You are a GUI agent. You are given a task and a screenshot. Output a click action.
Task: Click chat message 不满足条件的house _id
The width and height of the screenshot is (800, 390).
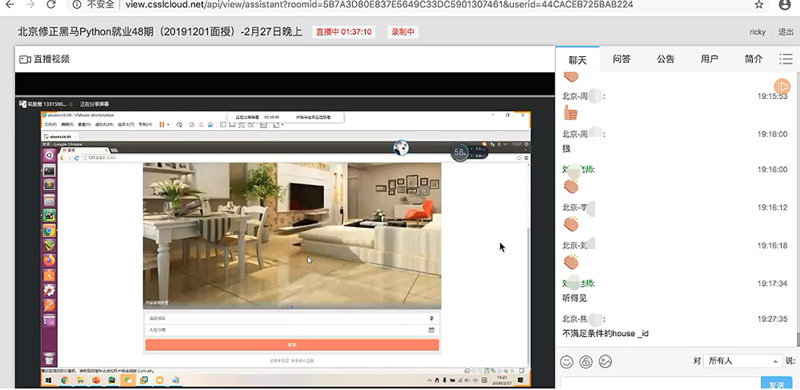[x=605, y=333]
